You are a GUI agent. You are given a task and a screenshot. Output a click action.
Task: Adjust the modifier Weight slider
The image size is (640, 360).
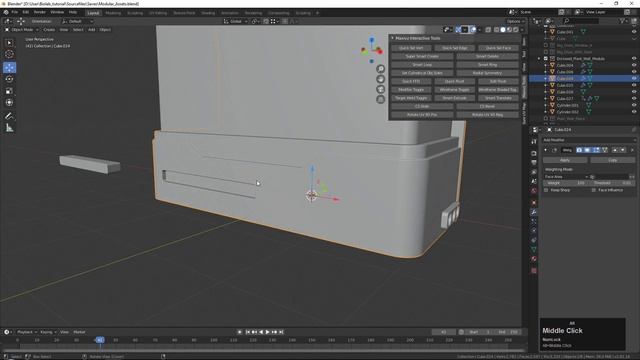coord(565,183)
